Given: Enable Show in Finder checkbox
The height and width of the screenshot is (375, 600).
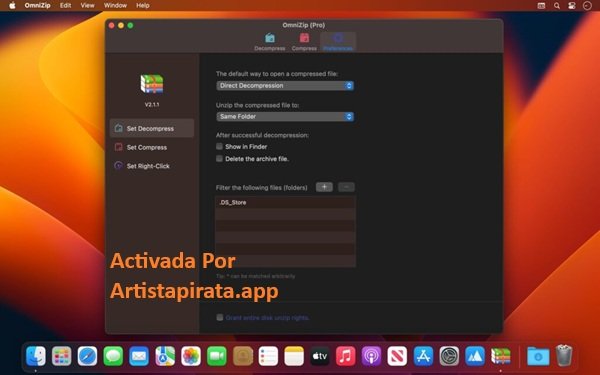Looking at the screenshot, I should click(219, 146).
